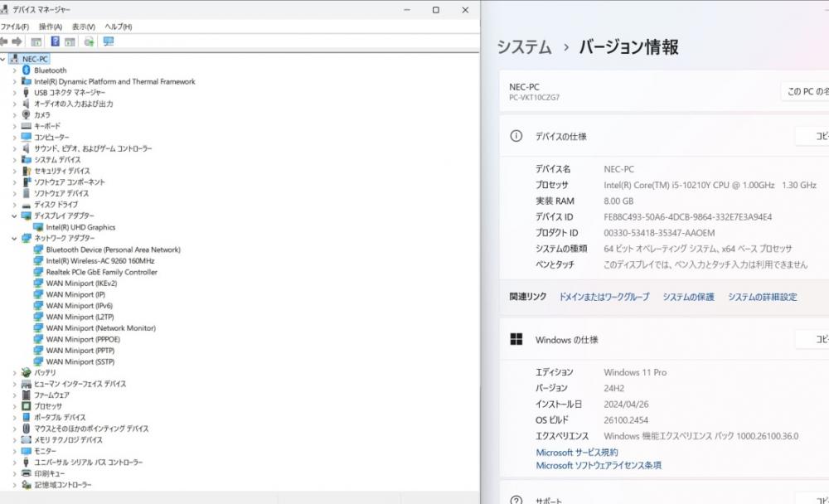Click the monitor icon to scan hardware changes

[109, 41]
